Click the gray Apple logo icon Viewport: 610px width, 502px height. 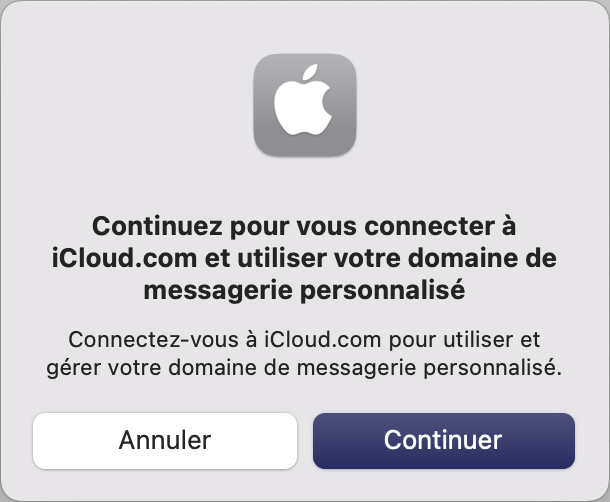(x=305, y=105)
